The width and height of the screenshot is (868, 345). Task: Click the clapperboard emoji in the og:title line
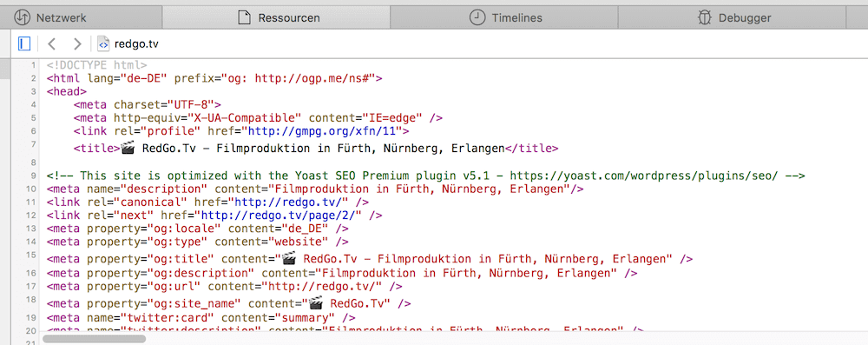click(x=289, y=258)
